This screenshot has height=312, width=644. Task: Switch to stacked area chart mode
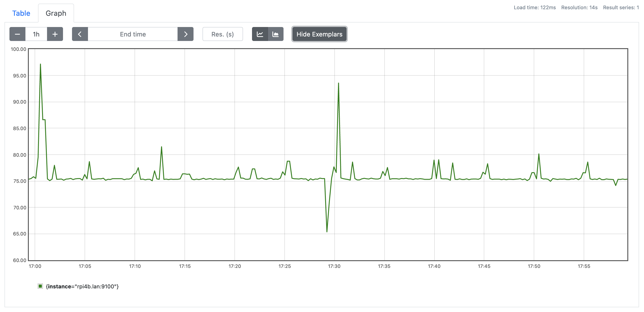pos(275,34)
